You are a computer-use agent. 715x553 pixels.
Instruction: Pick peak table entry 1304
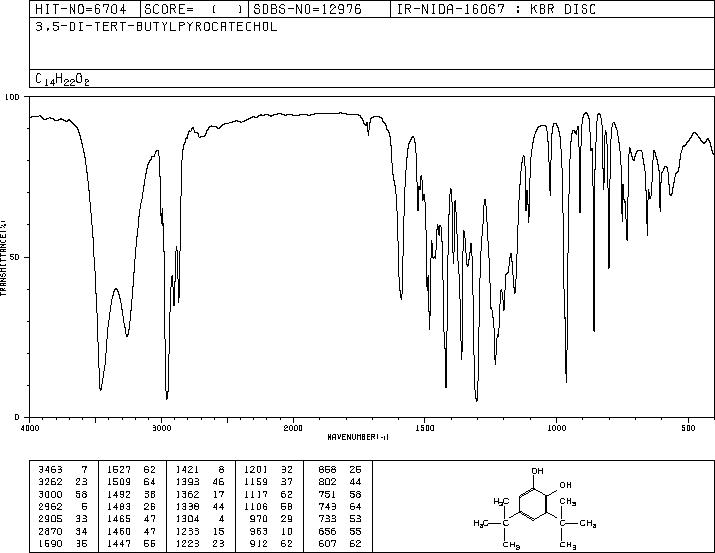[x=201, y=519]
